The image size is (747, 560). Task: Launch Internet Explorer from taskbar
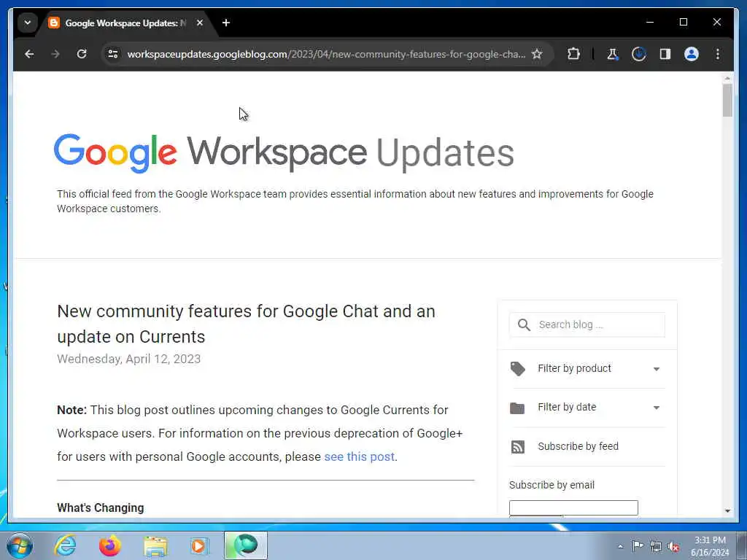[x=65, y=545]
